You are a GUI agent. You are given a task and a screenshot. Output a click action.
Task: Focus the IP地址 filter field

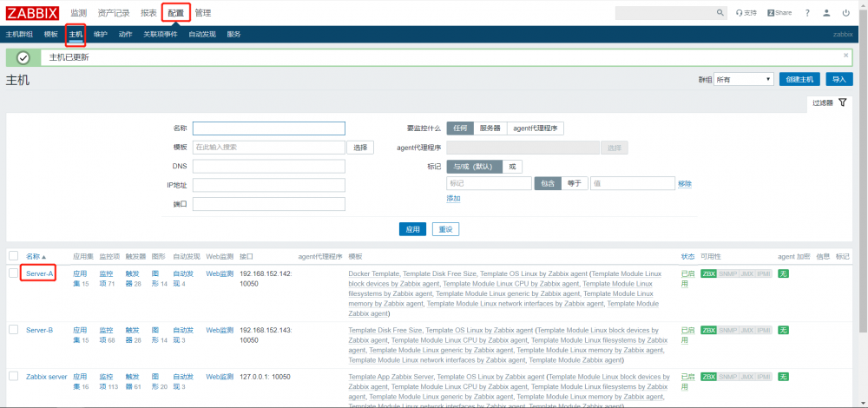(269, 185)
